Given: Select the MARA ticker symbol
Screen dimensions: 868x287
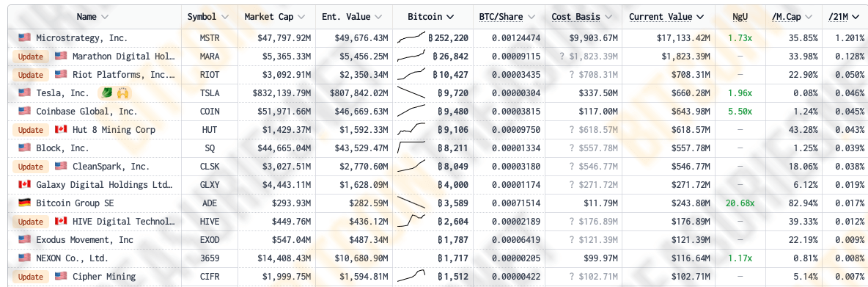Looking at the screenshot, I should click(209, 57).
